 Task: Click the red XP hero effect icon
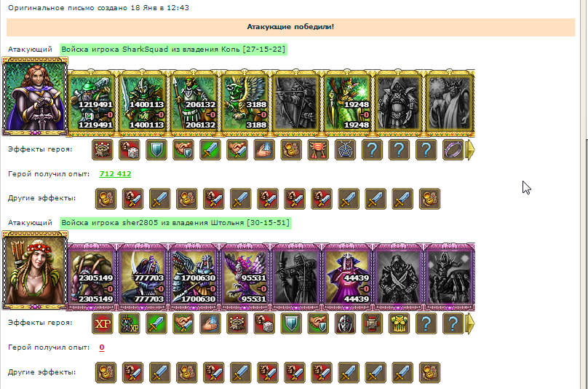click(103, 323)
